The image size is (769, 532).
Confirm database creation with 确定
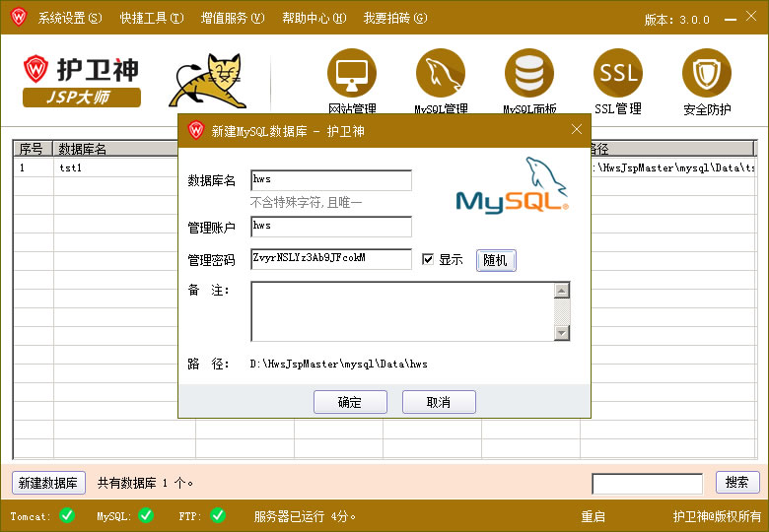350,402
